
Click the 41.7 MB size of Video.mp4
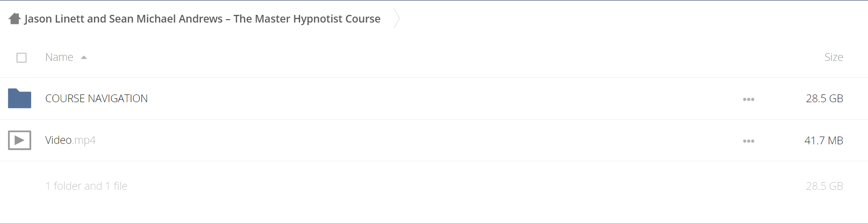coord(824,140)
